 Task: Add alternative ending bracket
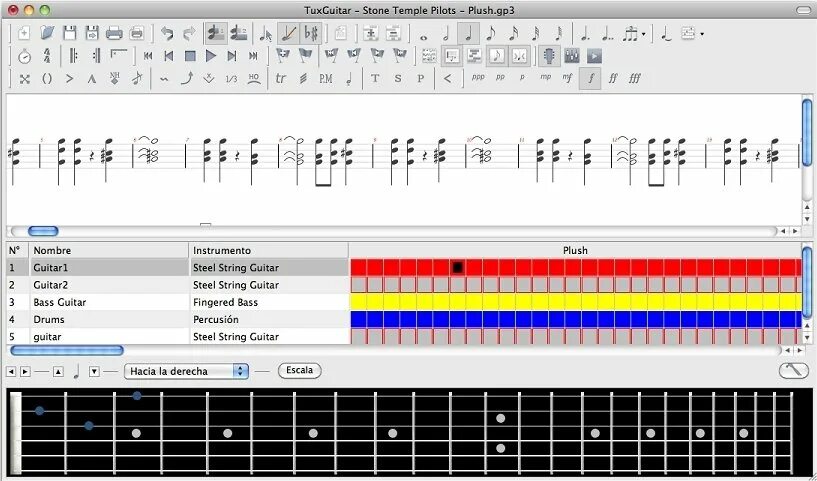(x=119, y=55)
